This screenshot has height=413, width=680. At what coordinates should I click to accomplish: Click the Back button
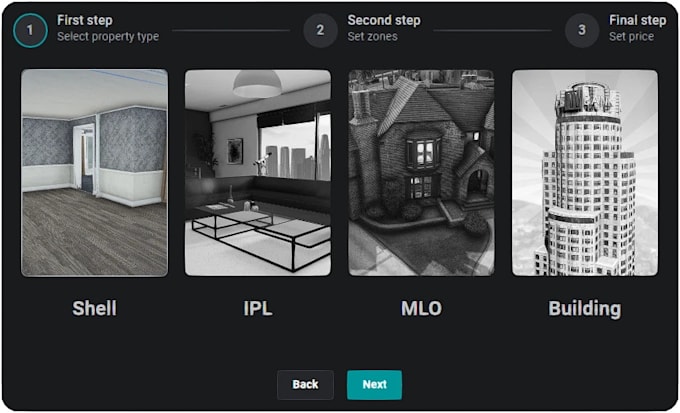(x=305, y=385)
